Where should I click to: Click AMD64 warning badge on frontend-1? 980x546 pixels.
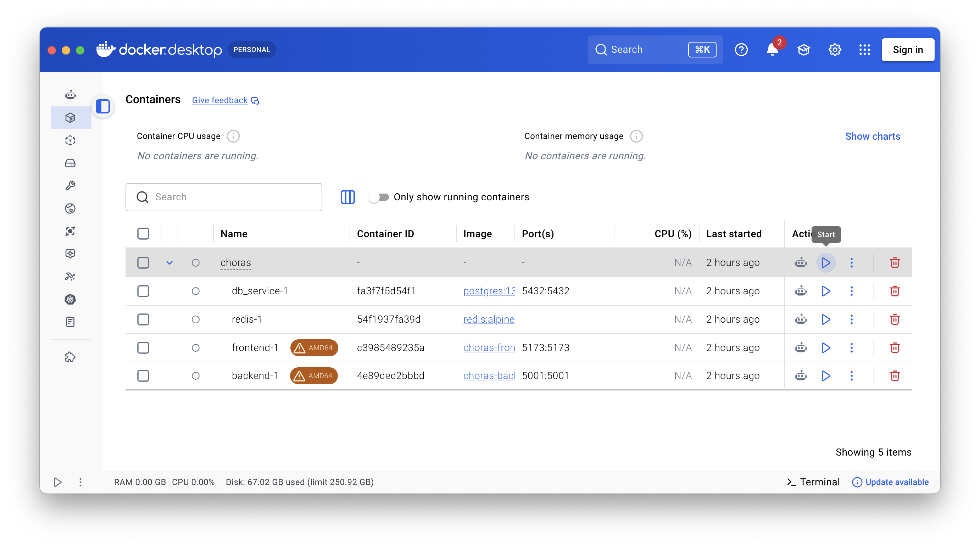314,348
